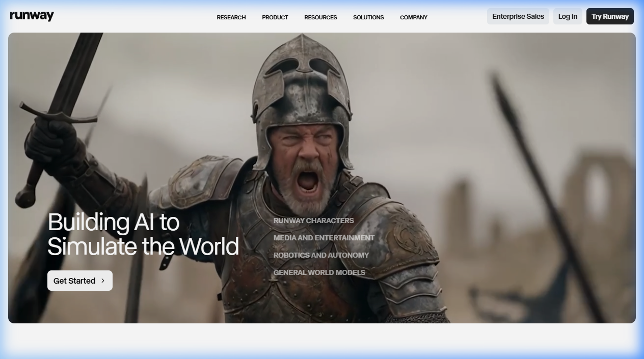Choose the Robotics and Autonomy link
This screenshot has height=359, width=644.
coord(321,255)
